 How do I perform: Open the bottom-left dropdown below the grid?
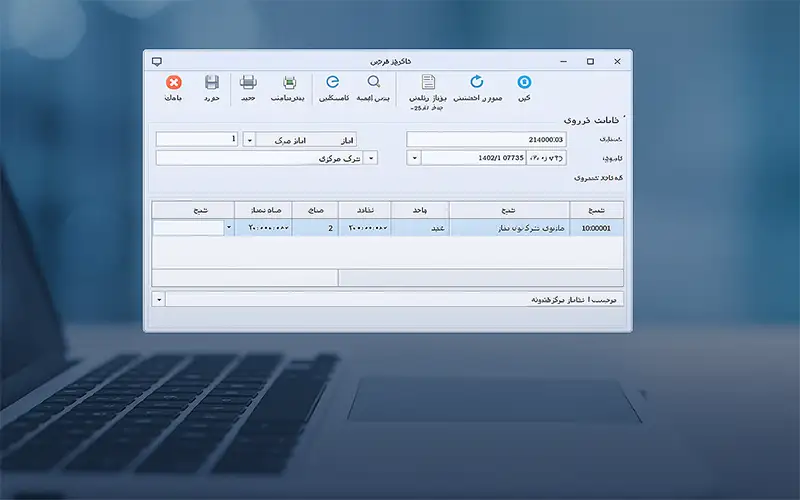tap(158, 299)
